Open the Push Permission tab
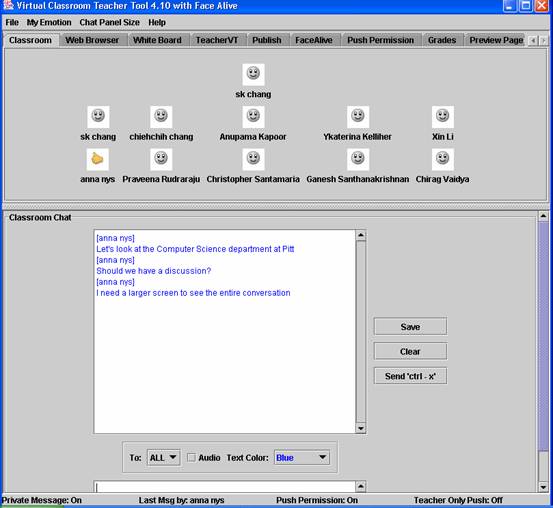This screenshot has height=508, width=553. 381,40
